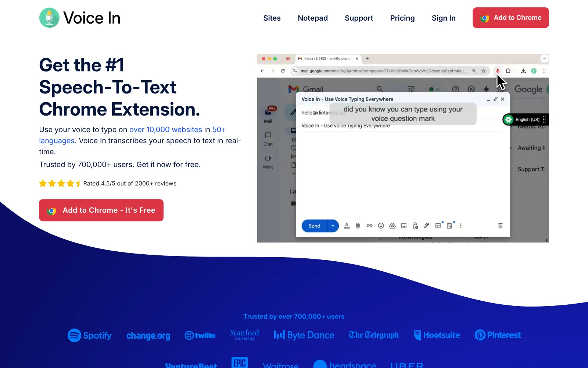588x368 pixels.
Task: Click the attach files paperclip icon in demo
Action: click(x=358, y=226)
